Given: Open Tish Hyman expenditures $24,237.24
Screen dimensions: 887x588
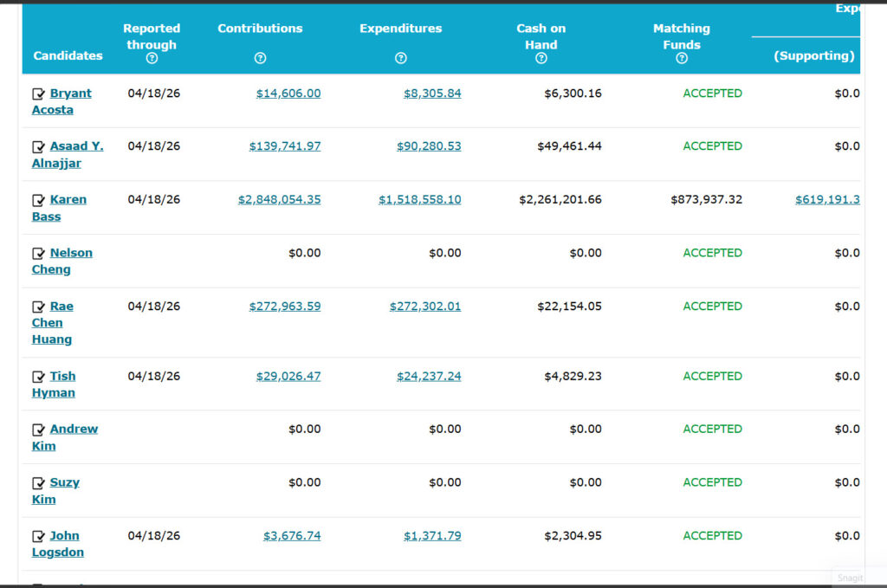Looking at the screenshot, I should (x=429, y=376).
